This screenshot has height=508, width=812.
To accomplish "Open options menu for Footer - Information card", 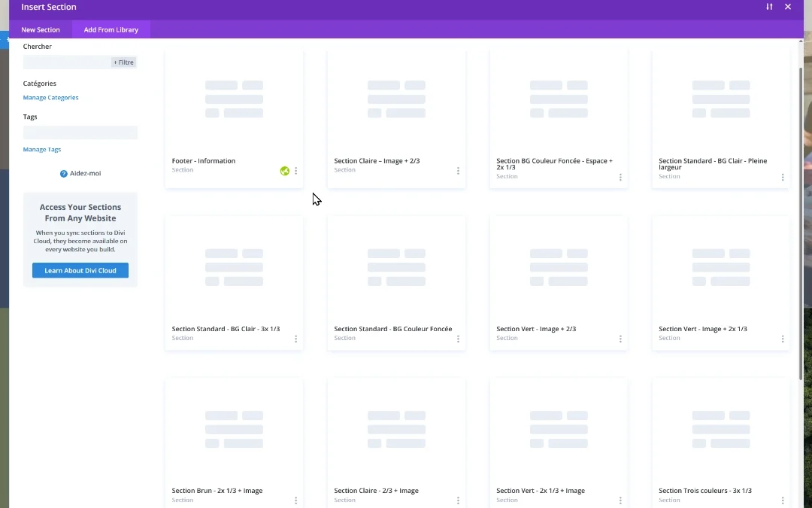I will (296, 171).
